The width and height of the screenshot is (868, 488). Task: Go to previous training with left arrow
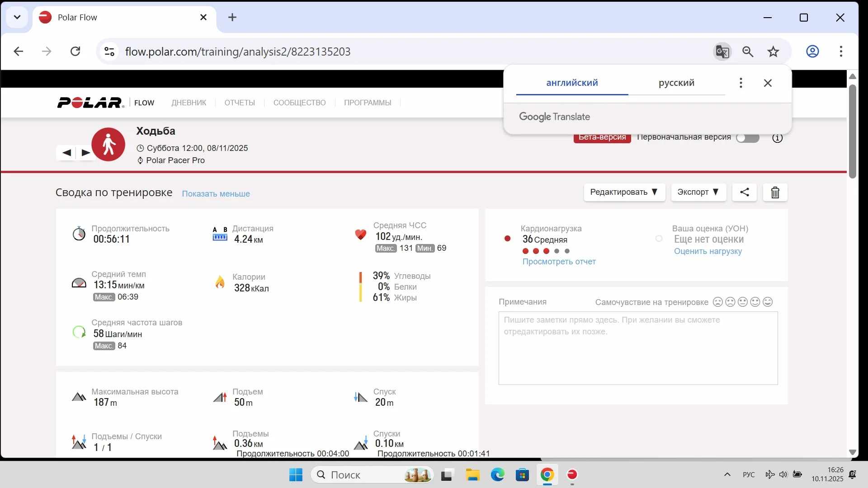point(66,153)
